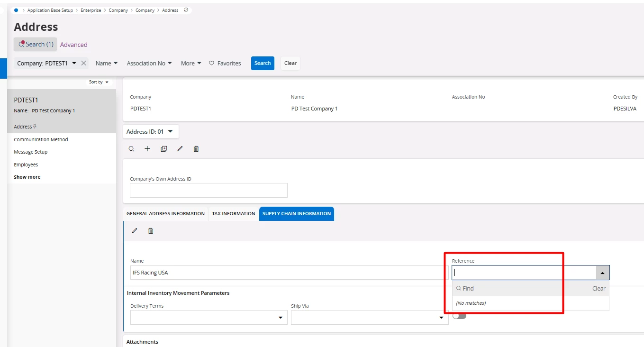
Task: Go to Enterprise breadcrumb
Action: click(x=91, y=10)
